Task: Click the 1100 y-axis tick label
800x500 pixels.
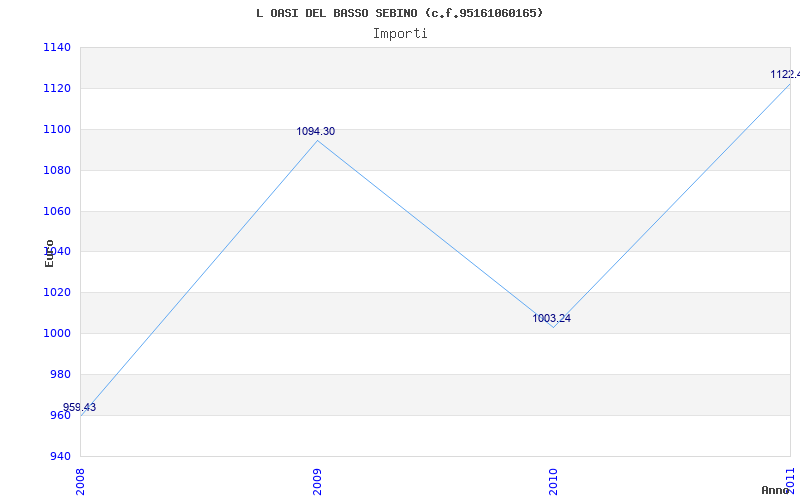Action: tap(57, 129)
